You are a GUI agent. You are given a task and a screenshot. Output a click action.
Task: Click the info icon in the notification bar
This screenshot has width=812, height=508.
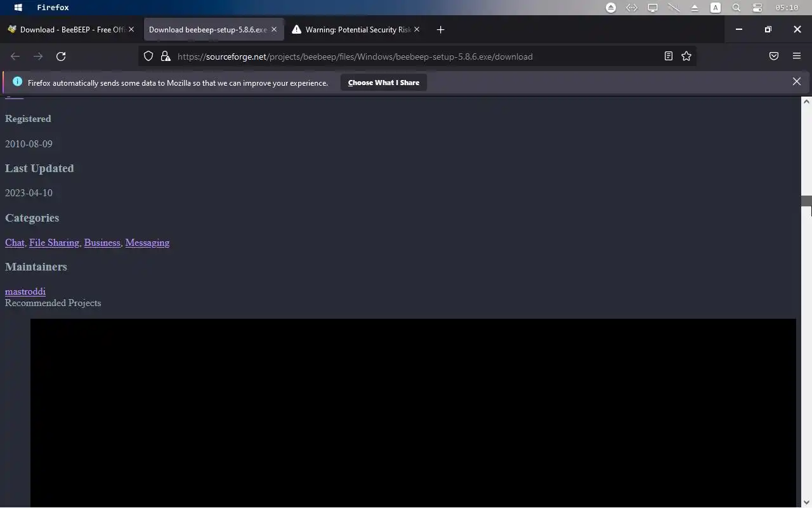coord(17,82)
